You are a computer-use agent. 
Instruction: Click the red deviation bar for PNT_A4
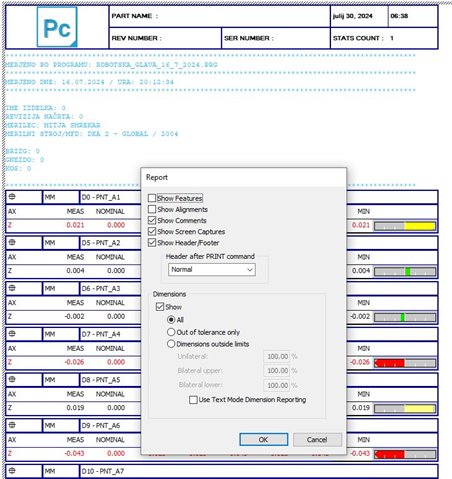point(389,363)
